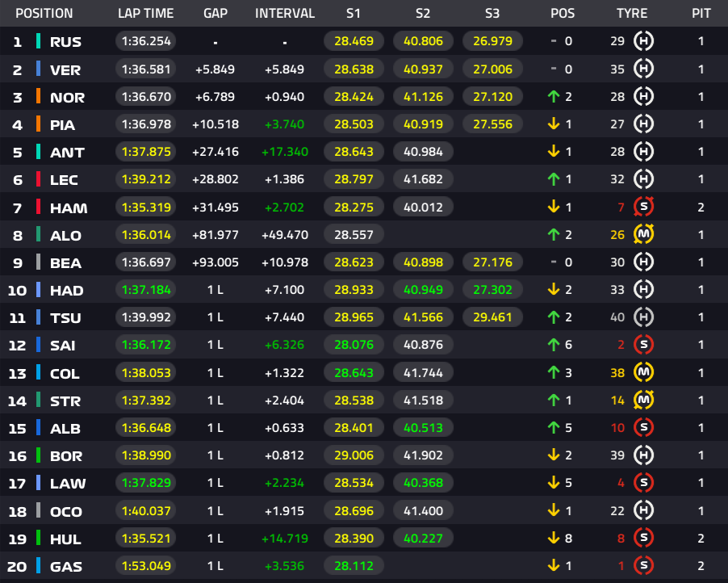Click COL's medium tyre icon

(643, 372)
